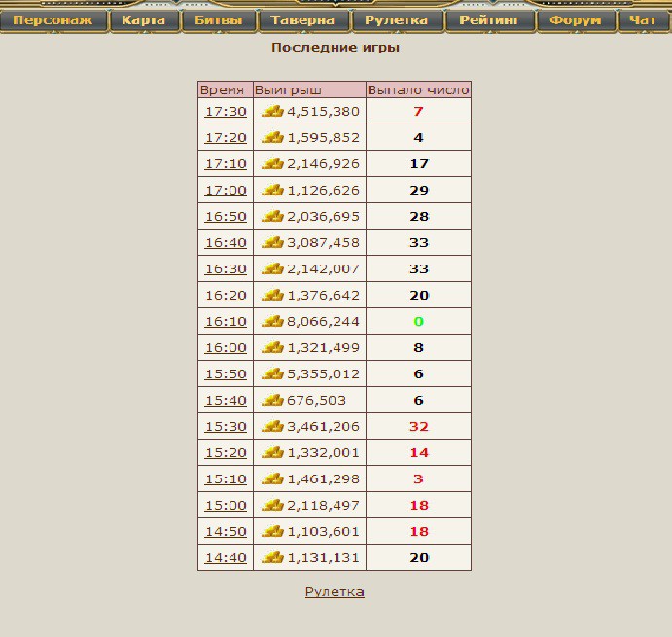Click gold icon beside 1,131,131
This screenshot has width=672, height=637.
(272, 557)
